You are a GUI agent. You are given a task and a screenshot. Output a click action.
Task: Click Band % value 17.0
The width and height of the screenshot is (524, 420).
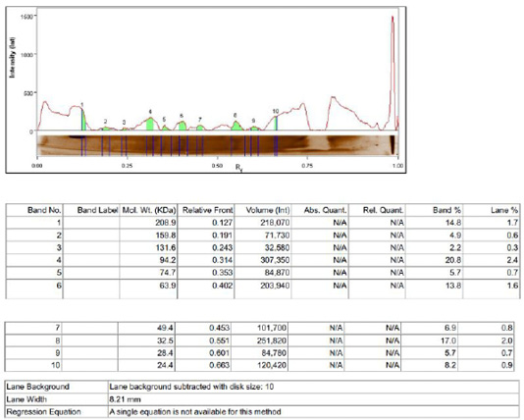pyautogui.click(x=448, y=341)
